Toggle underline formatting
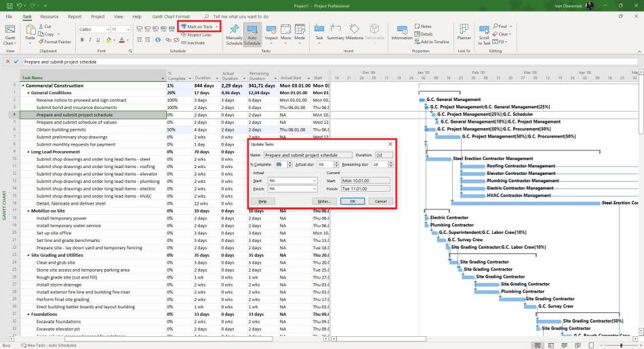Screen dimensions: 644x349 [x=98, y=40]
